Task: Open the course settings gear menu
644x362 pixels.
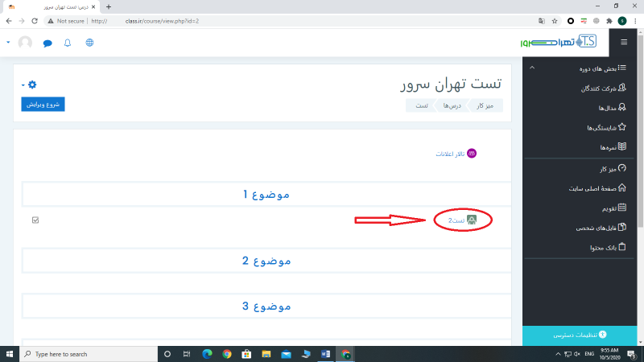Action: click(x=30, y=84)
